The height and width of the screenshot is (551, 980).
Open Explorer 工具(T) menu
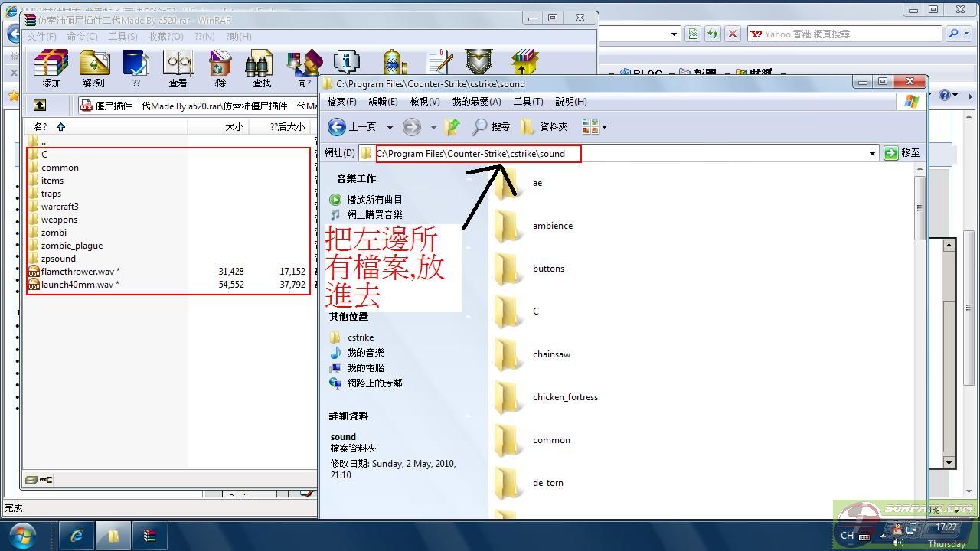click(x=528, y=102)
